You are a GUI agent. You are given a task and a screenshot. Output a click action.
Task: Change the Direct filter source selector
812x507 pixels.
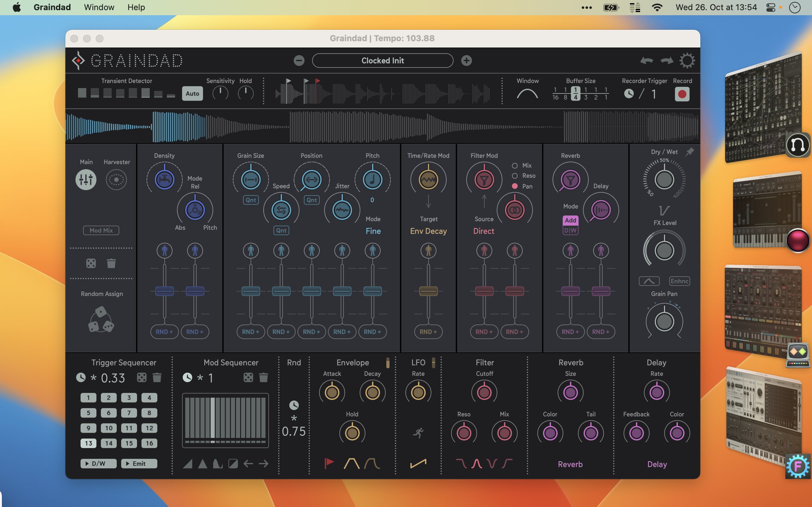[483, 231]
